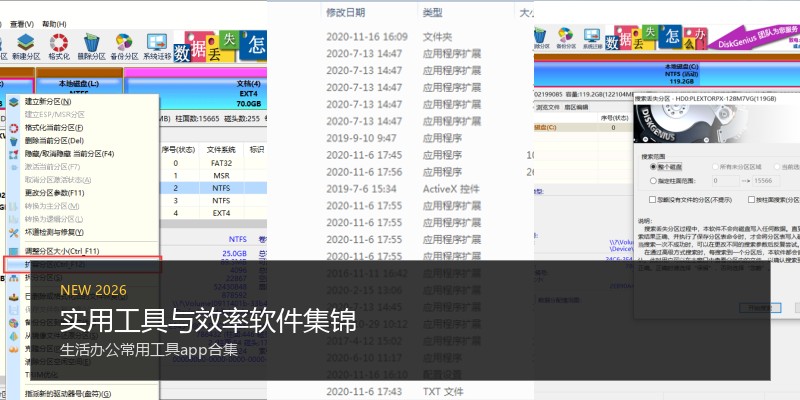This screenshot has width=800, height=400.
Task: Click the 修改日期 column header
Action: (x=346, y=13)
